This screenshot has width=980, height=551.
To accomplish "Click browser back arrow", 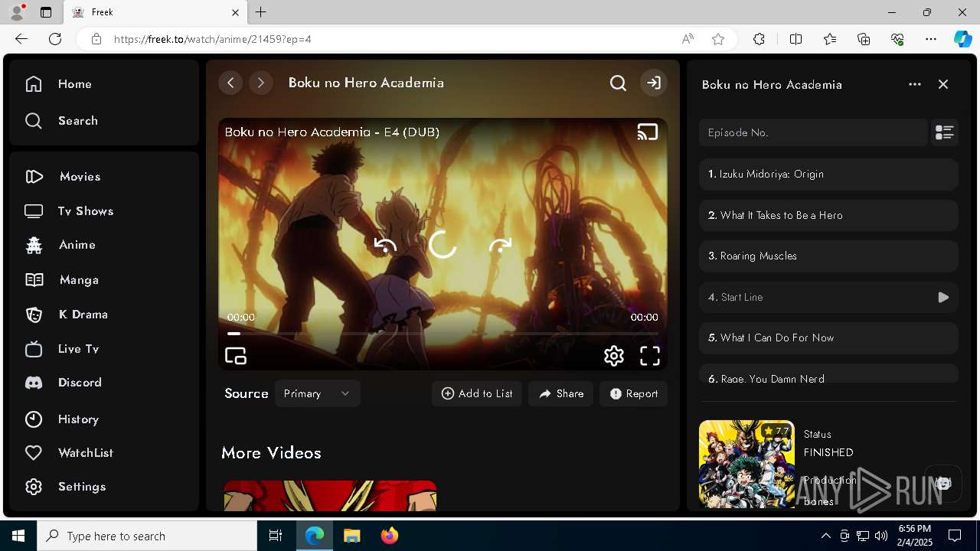I will [x=21, y=39].
